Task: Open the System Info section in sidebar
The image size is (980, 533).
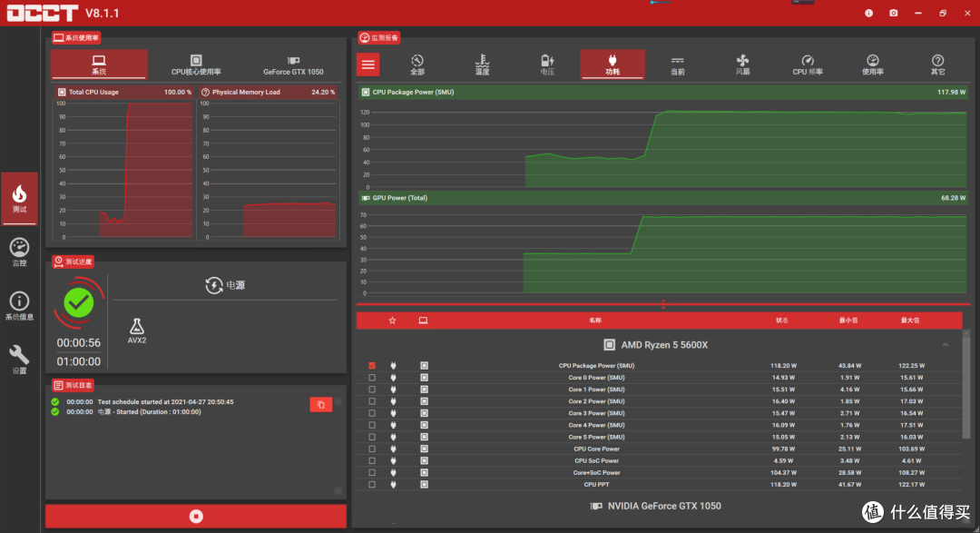Action: (x=19, y=306)
